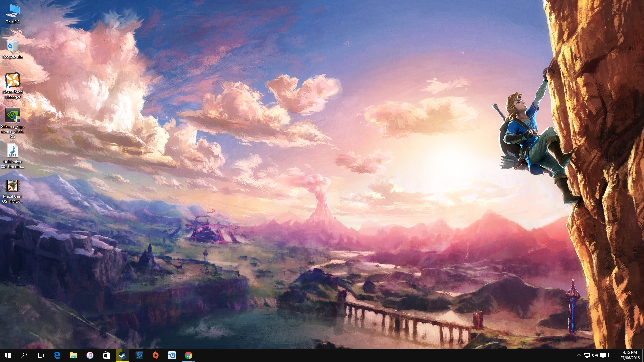Open Task View from the taskbar

40,355
